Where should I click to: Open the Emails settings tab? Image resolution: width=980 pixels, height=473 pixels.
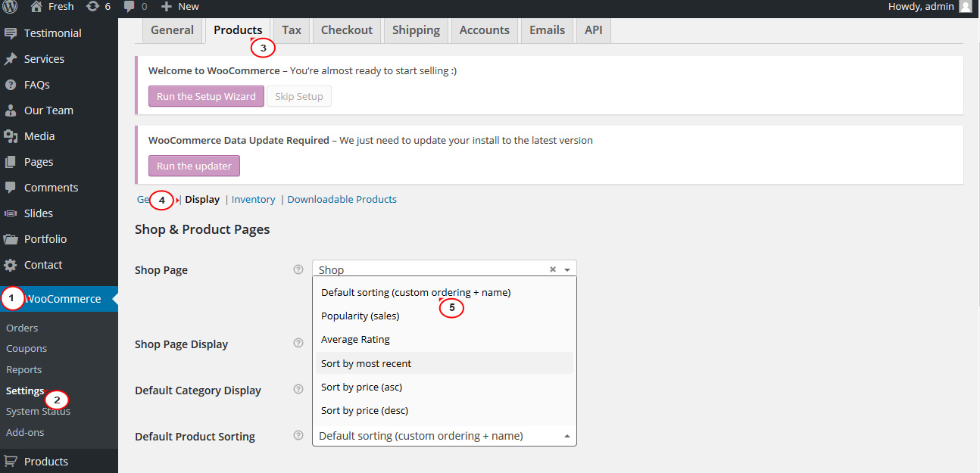tap(547, 30)
